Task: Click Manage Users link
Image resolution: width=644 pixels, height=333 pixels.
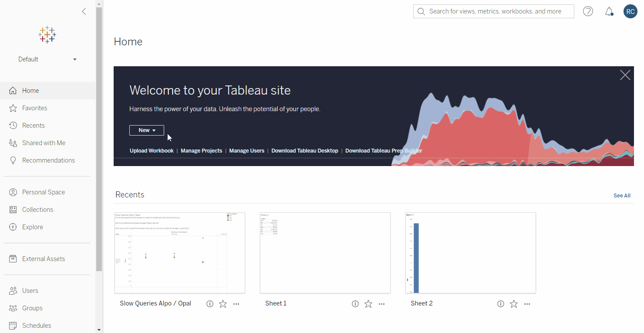Action: pos(246,151)
